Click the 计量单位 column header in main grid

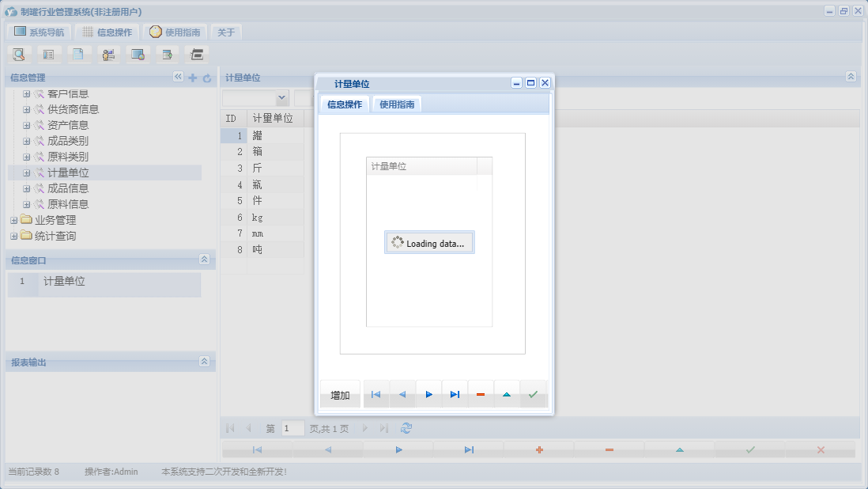click(x=275, y=118)
